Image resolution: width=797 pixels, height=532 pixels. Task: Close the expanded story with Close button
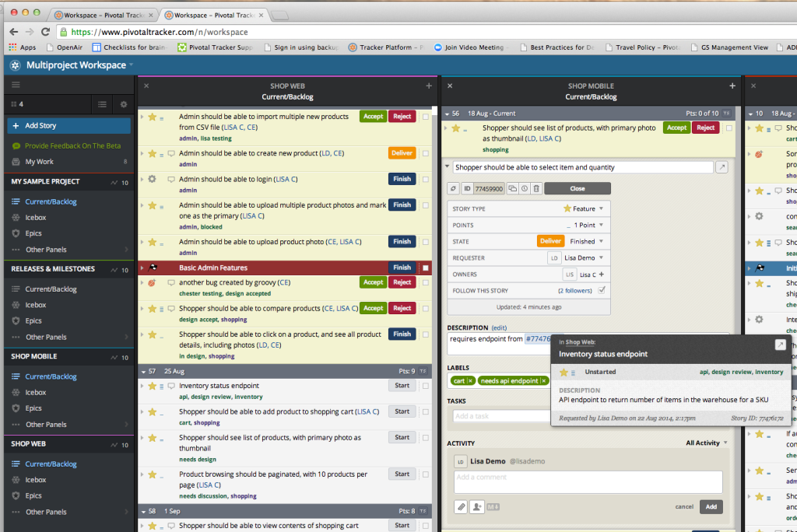[578, 188]
